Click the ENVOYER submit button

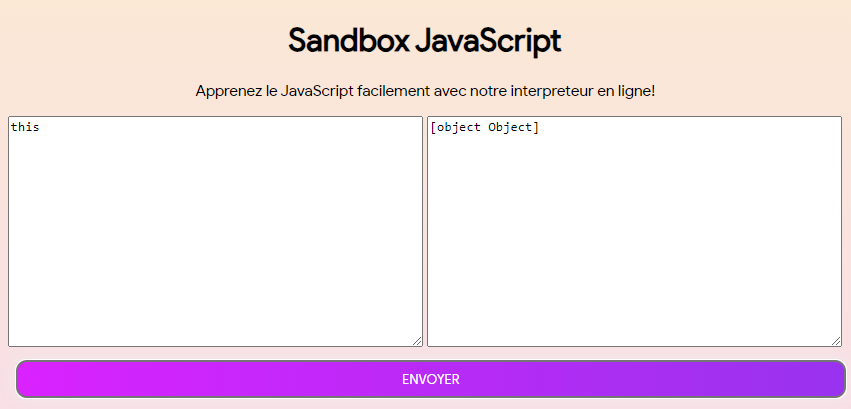(430, 379)
